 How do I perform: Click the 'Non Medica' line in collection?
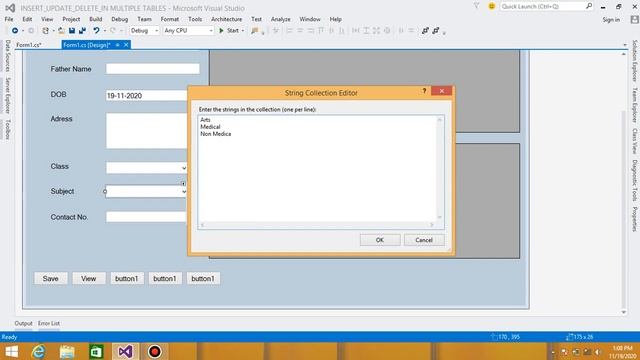216,134
